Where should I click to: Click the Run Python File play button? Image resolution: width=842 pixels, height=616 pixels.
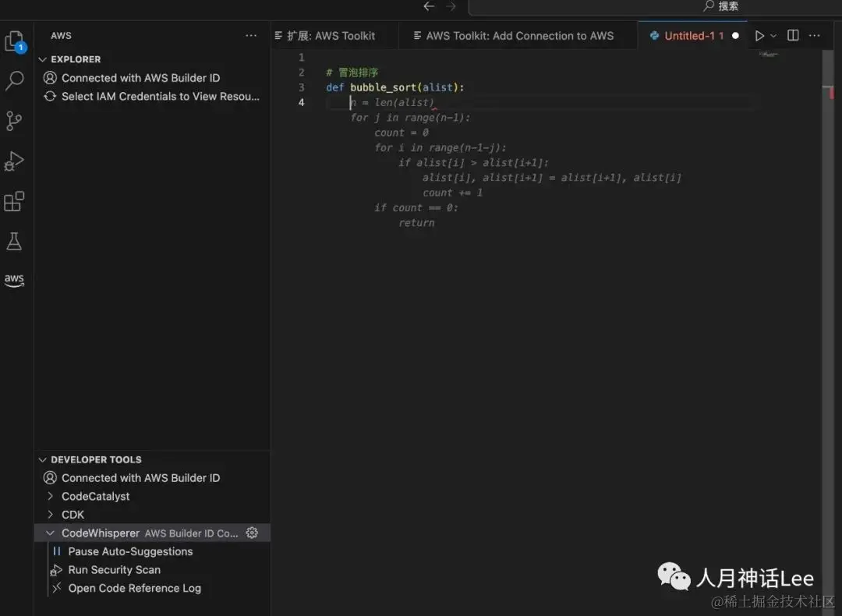coord(759,35)
